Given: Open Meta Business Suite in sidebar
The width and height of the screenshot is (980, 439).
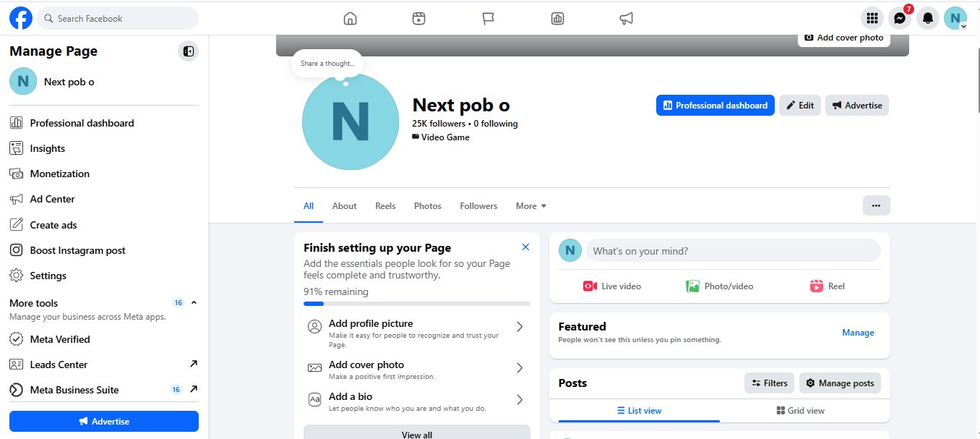Looking at the screenshot, I should [103, 390].
